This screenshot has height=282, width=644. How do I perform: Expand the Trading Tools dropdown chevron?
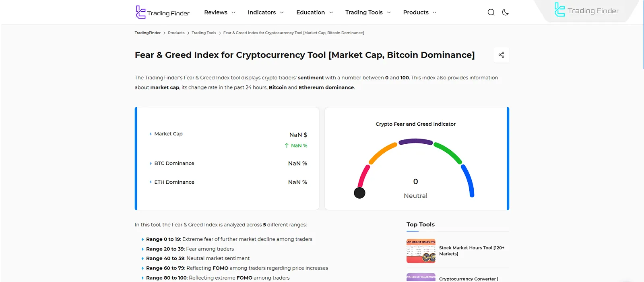(x=389, y=12)
